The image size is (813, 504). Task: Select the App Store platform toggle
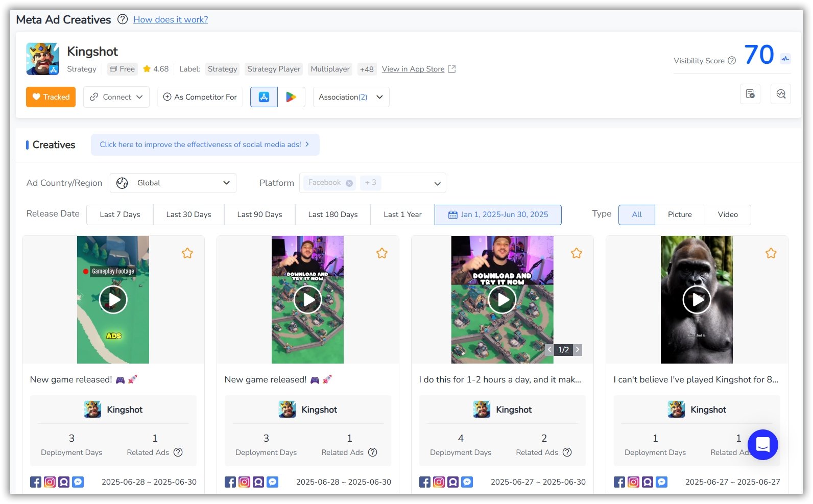tap(264, 97)
